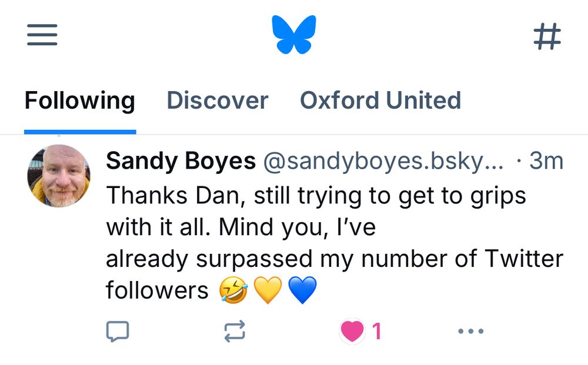Switch to the Discover feed tab
The width and height of the screenshot is (588, 365).
click(x=218, y=101)
